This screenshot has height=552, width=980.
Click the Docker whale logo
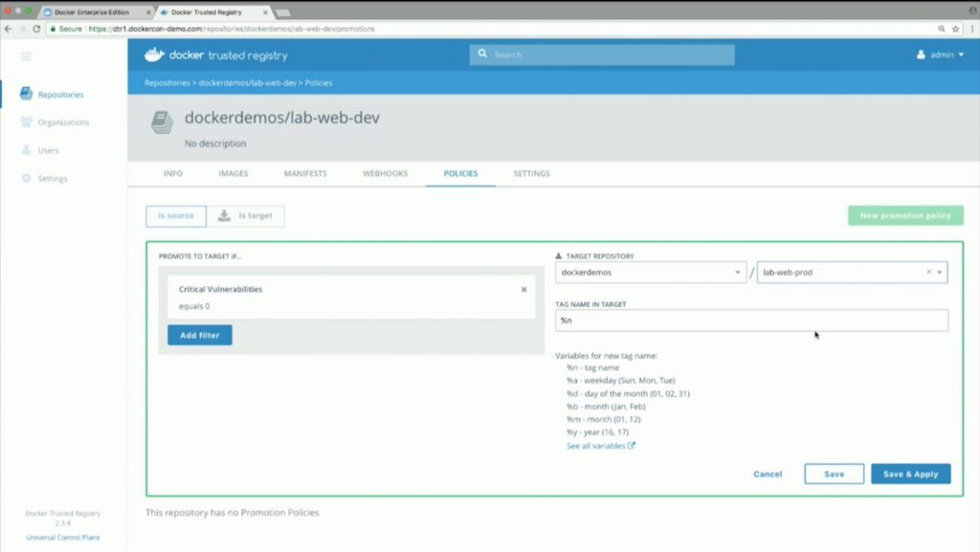[x=154, y=55]
